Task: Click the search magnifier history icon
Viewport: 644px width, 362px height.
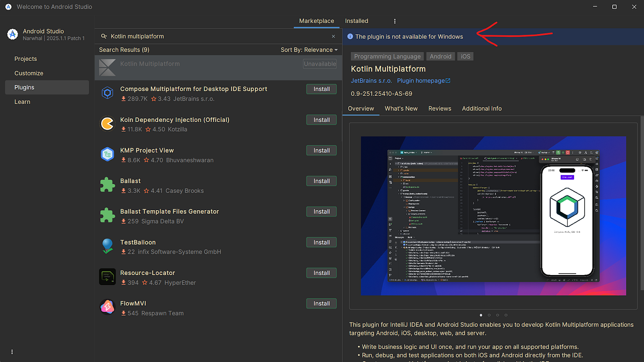Action: coord(104,36)
